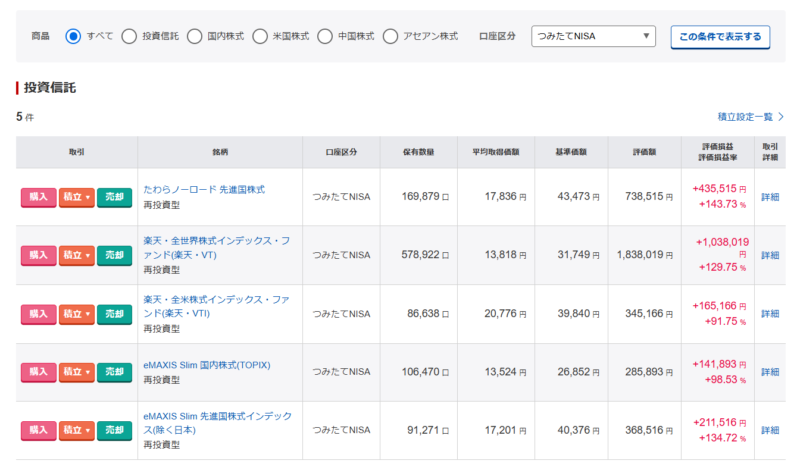
Task: Open the たわらノーロード 先進国株式 fund link
Action: [x=204, y=189]
